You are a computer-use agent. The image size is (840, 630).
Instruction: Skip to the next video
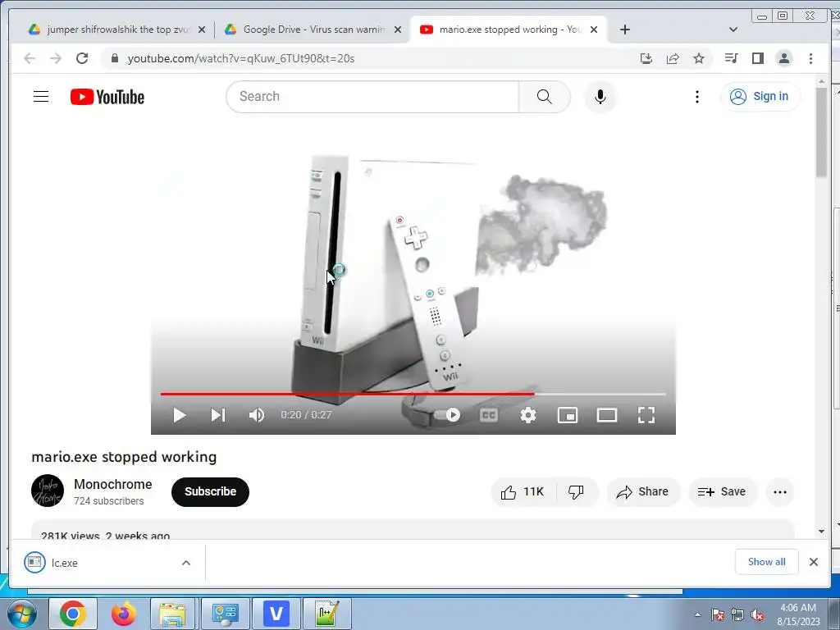tap(218, 415)
